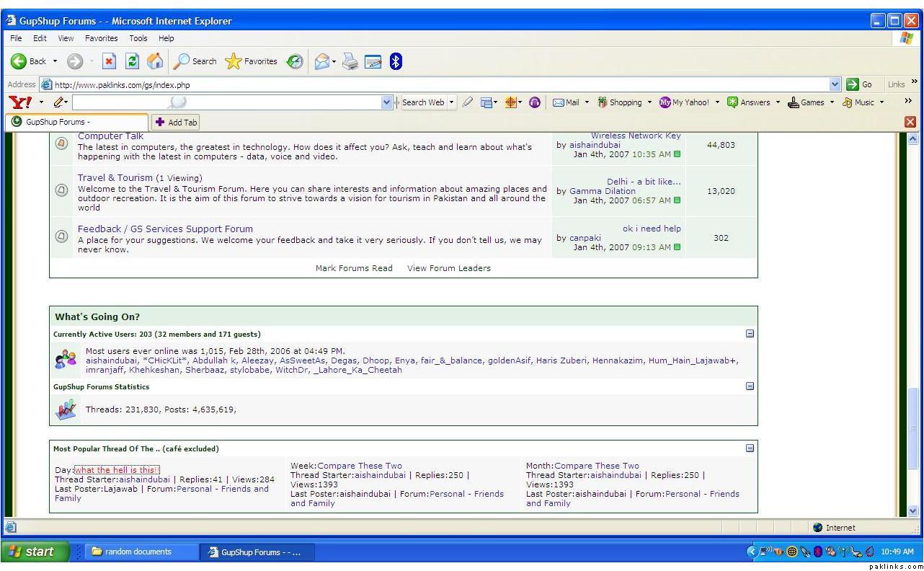Open the address bar dropdown arrow

tap(835, 84)
